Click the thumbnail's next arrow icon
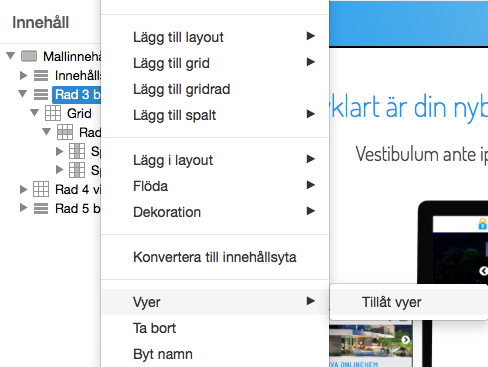This screenshot has width=488, height=367. pyautogui.click(x=405, y=340)
